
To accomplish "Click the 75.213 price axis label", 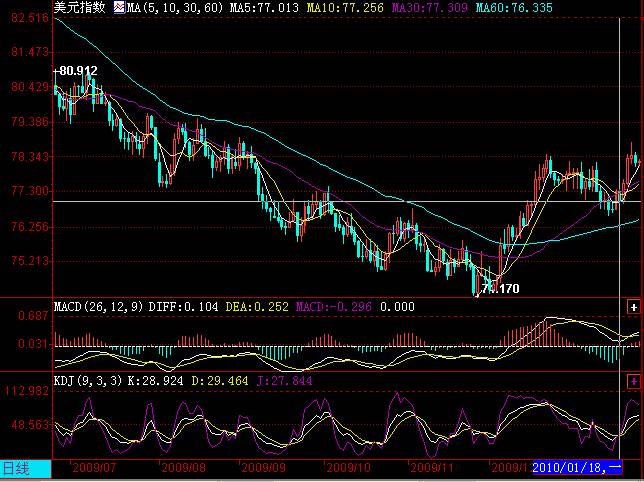I will pos(30,261).
